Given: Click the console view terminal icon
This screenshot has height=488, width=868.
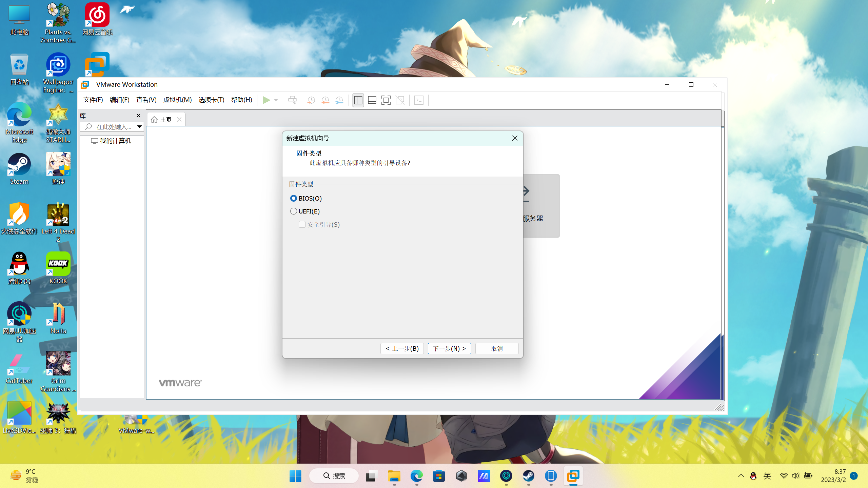Looking at the screenshot, I should [419, 100].
